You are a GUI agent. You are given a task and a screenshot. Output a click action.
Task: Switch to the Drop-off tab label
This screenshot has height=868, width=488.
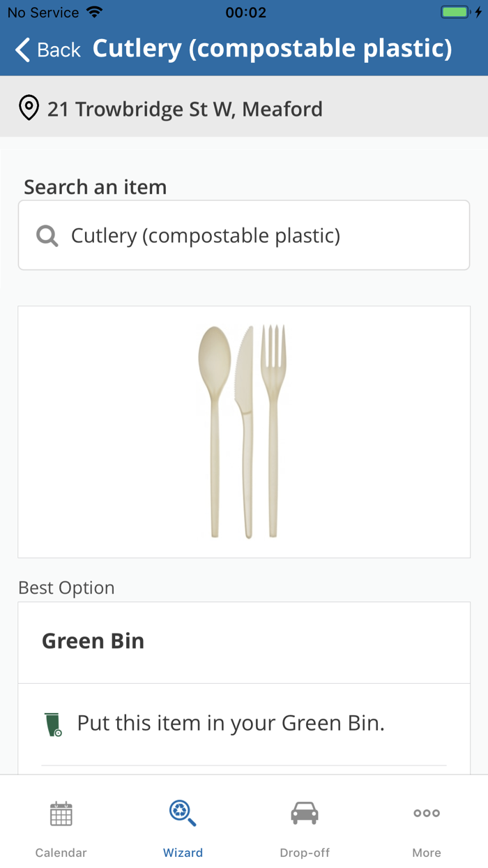[305, 853]
